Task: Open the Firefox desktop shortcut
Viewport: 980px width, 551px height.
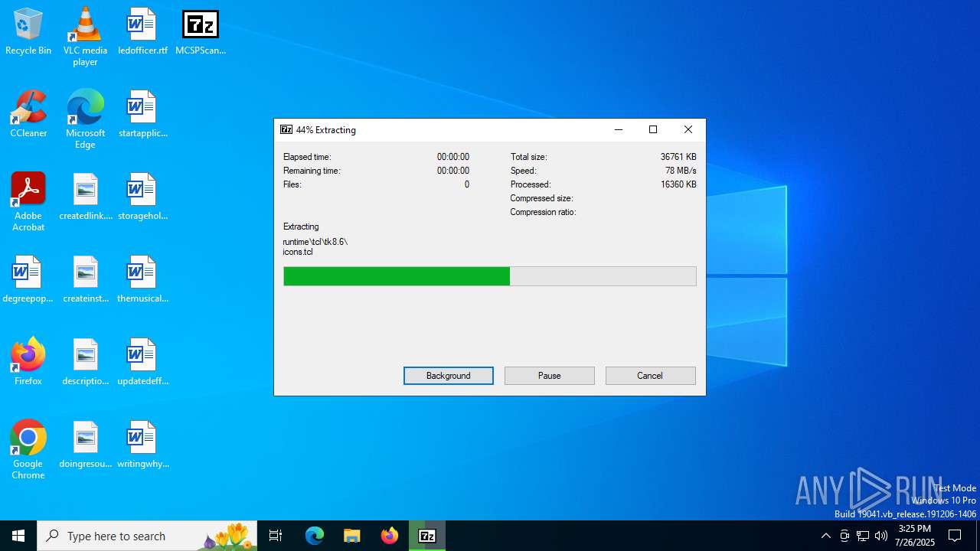Action: coord(28,361)
